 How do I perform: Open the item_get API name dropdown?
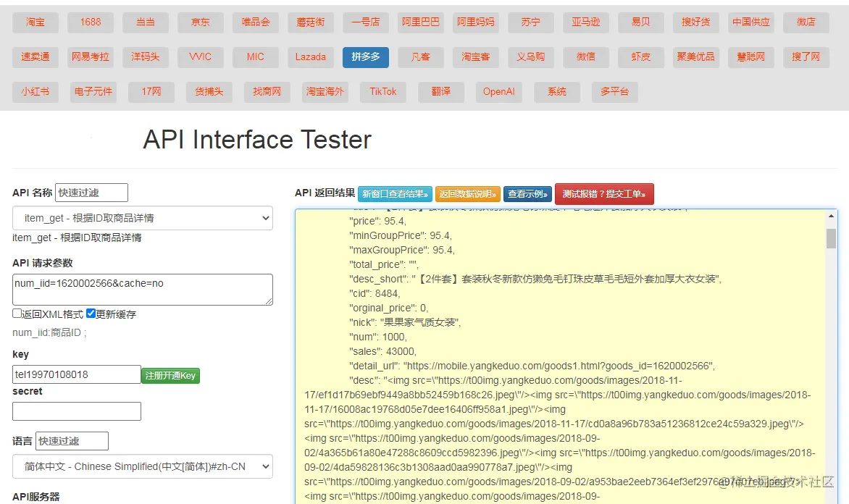click(143, 218)
